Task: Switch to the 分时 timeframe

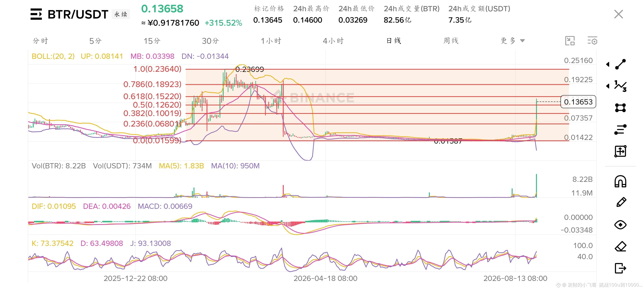Action: [x=40, y=41]
